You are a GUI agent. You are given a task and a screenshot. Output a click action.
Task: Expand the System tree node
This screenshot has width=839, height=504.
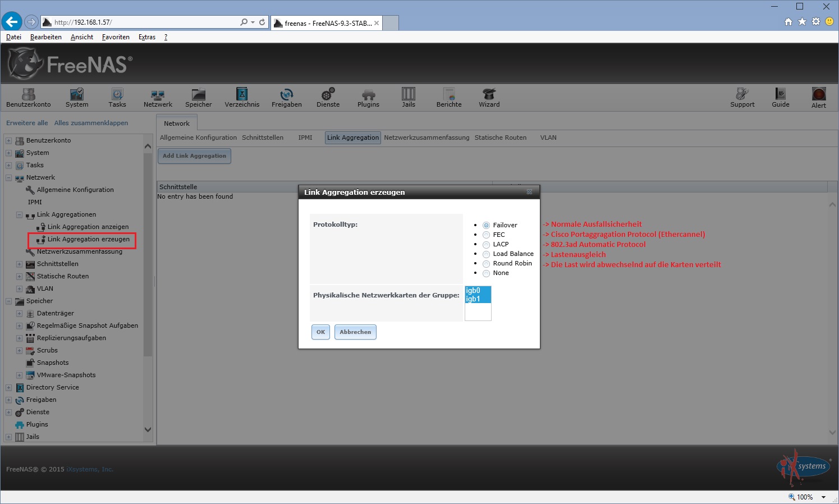tap(8, 153)
